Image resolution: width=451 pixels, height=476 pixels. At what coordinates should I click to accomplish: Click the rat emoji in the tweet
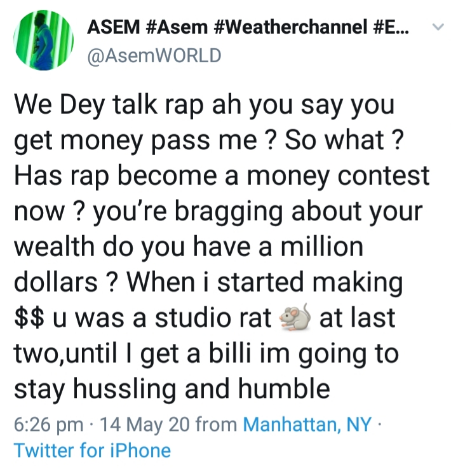pos(295,318)
